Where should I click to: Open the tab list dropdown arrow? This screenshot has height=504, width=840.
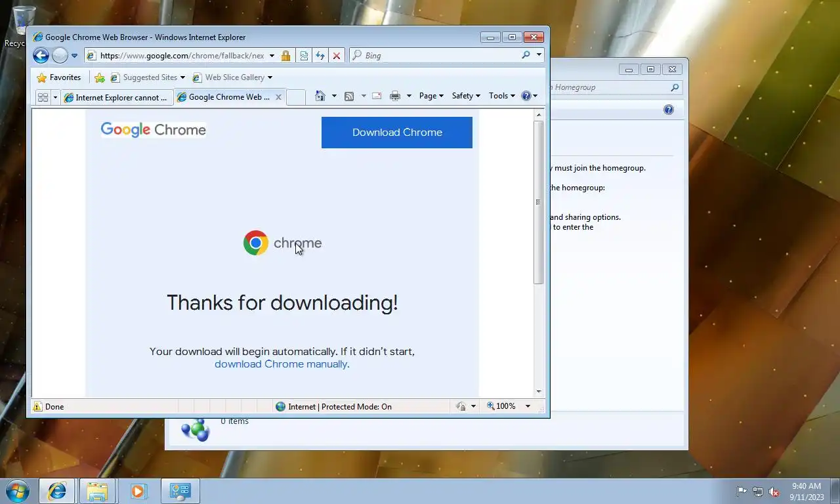point(55,97)
